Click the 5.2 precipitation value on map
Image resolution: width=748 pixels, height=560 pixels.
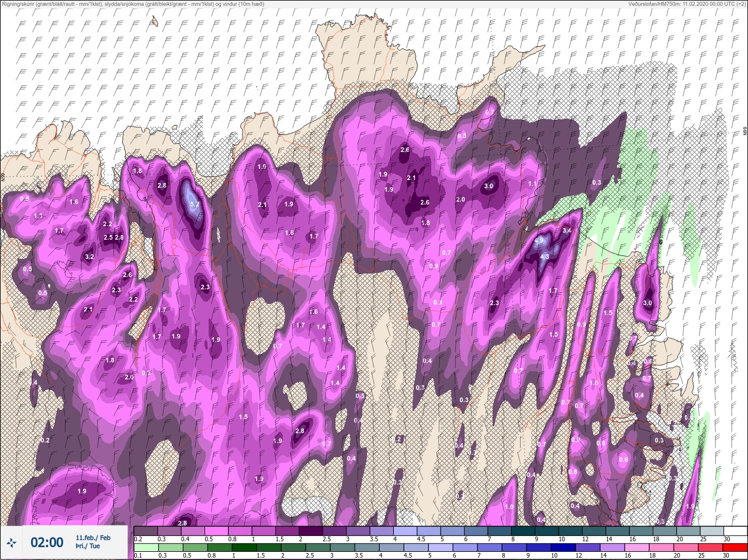195,205
